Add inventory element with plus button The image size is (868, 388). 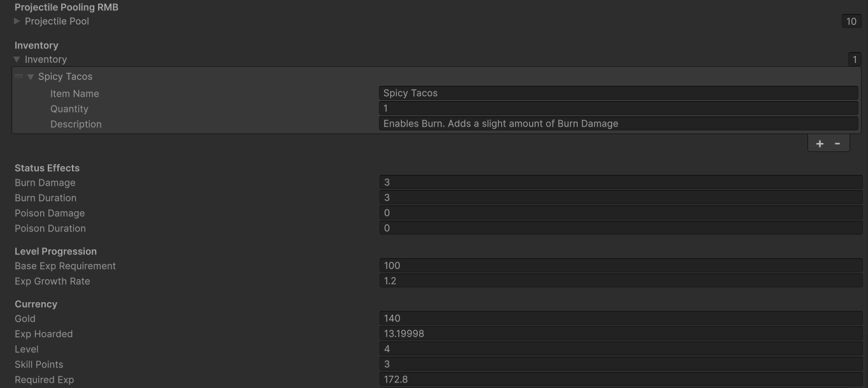point(820,144)
